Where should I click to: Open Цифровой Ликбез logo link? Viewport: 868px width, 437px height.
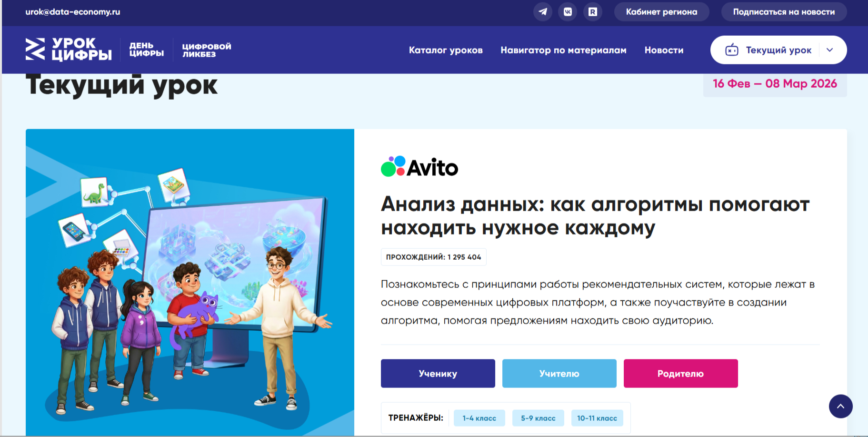pyautogui.click(x=206, y=50)
